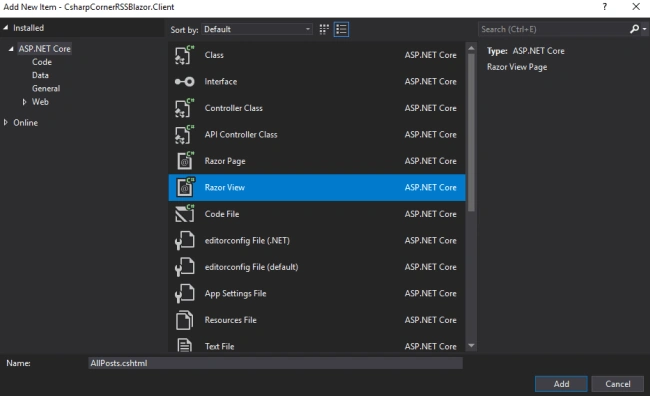Screen dimensions: 650x396
Task: Collapse the Installed section
Action: coord(6,27)
